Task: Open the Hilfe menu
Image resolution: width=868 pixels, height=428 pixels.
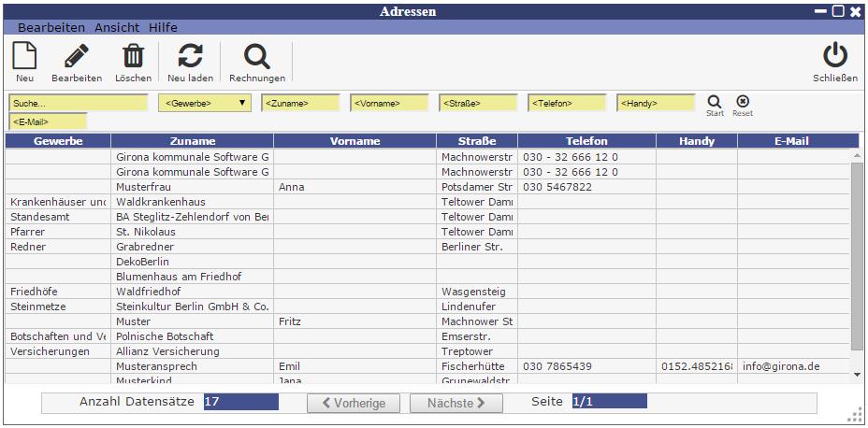Action: coord(163,28)
